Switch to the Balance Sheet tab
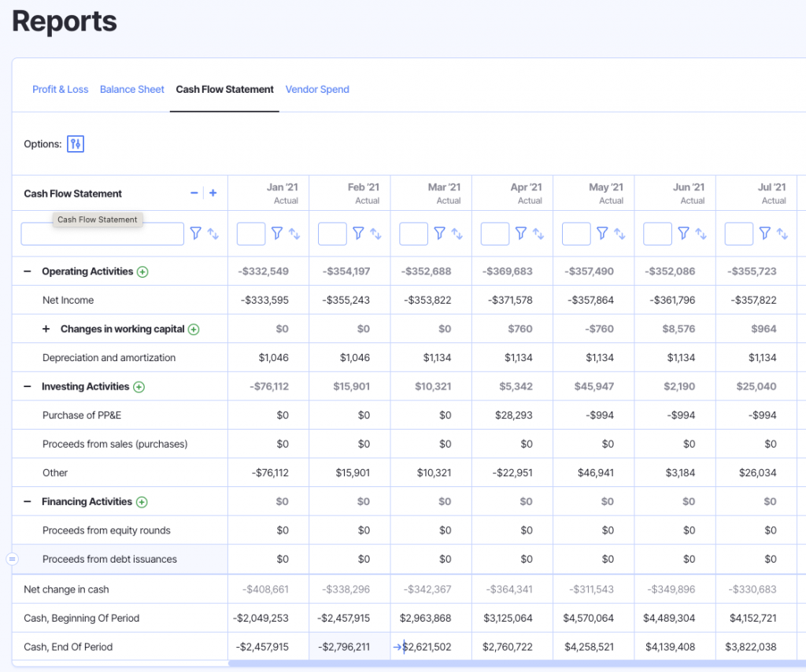Viewport: 806px width, 672px height. tap(131, 89)
